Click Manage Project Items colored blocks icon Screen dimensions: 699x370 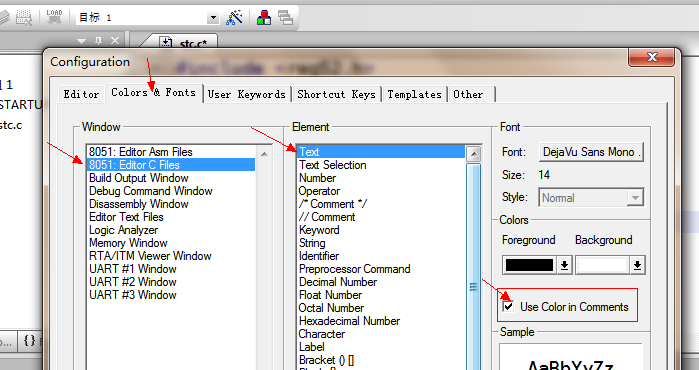tap(264, 17)
